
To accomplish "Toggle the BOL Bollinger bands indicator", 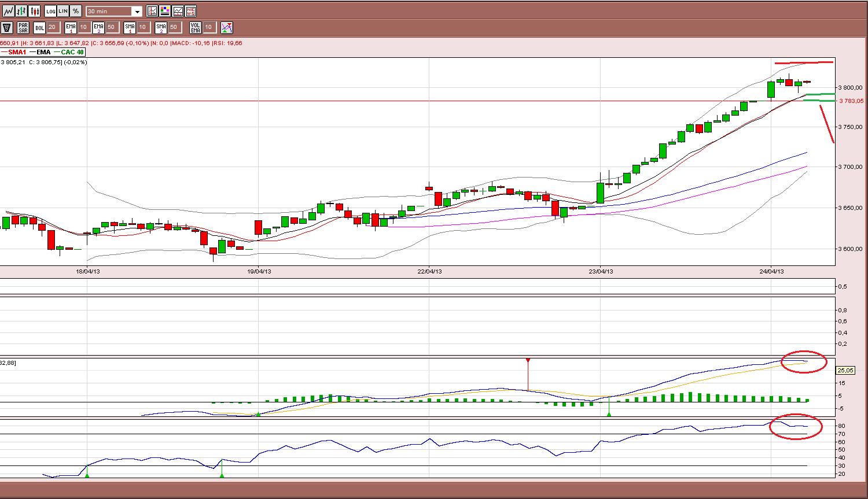I will point(39,27).
